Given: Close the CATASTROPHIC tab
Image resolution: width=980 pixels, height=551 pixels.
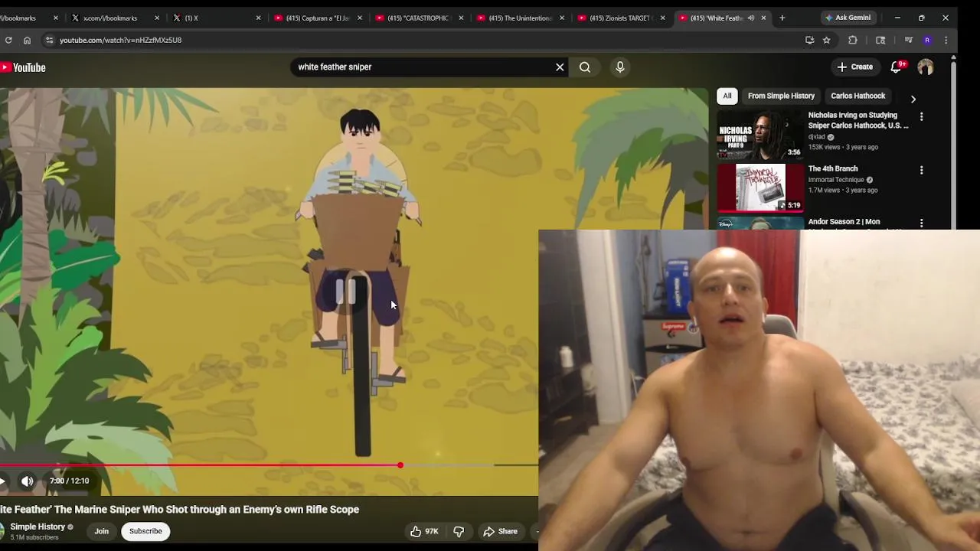Looking at the screenshot, I should point(461,18).
